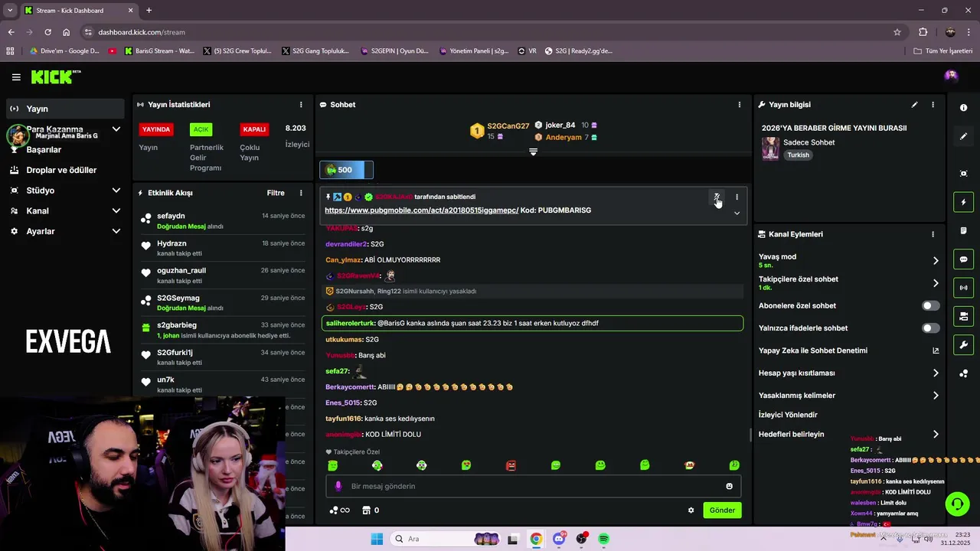Open Hesap yaşı kısıtlaması arrow
This screenshot has width=980, height=551.
coord(935,373)
